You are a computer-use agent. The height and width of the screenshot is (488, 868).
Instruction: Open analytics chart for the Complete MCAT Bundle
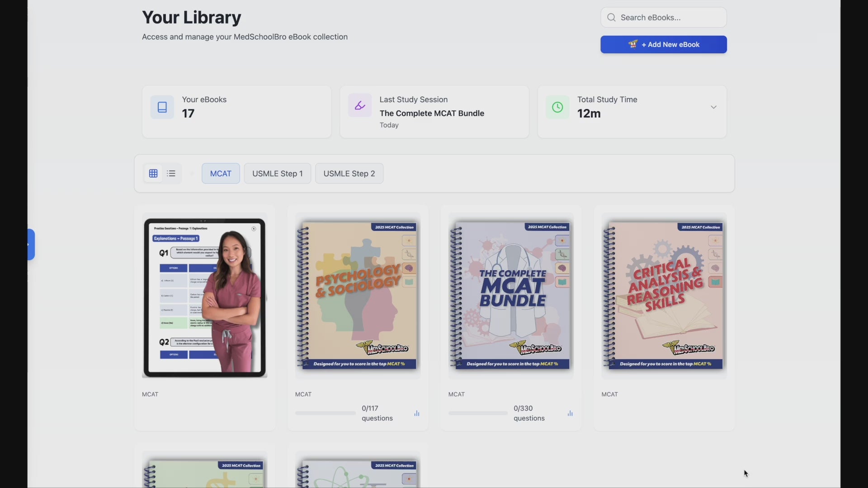[569, 413]
